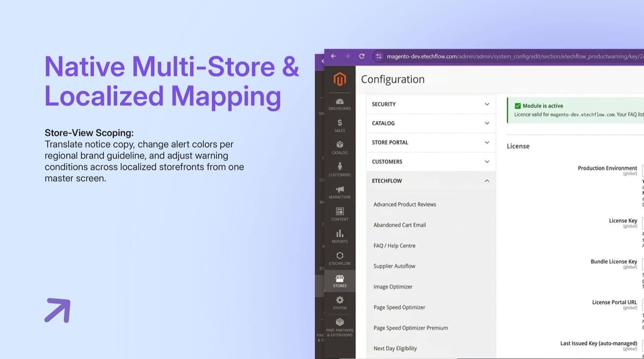Open FAQ / Help Centre settings

[394, 245]
